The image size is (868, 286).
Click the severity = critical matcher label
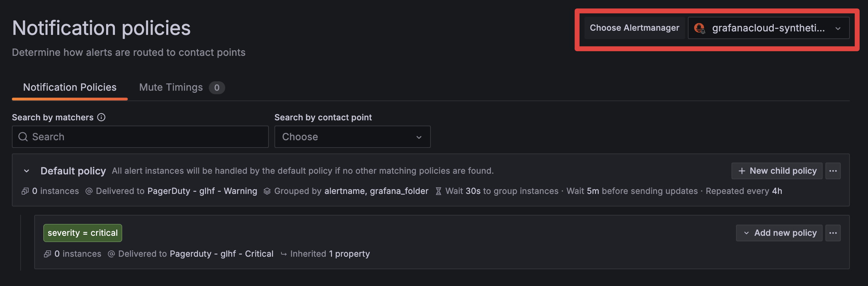click(x=83, y=233)
